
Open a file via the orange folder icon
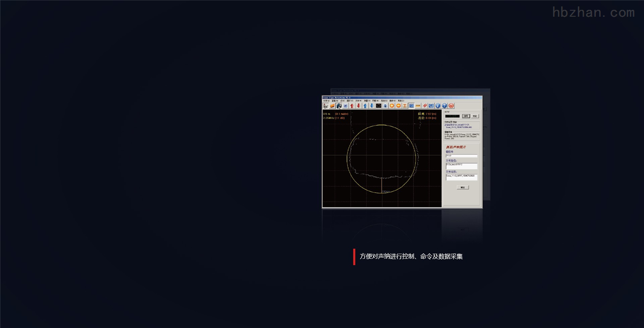click(332, 106)
